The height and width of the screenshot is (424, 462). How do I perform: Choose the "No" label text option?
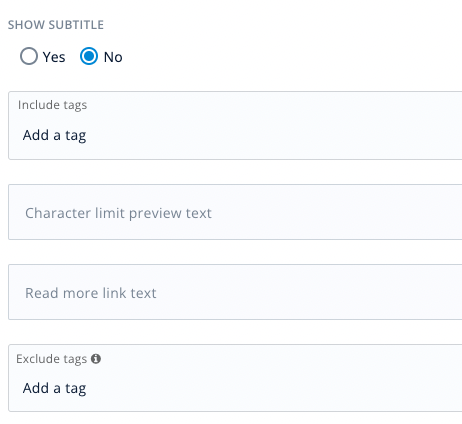pos(113,57)
